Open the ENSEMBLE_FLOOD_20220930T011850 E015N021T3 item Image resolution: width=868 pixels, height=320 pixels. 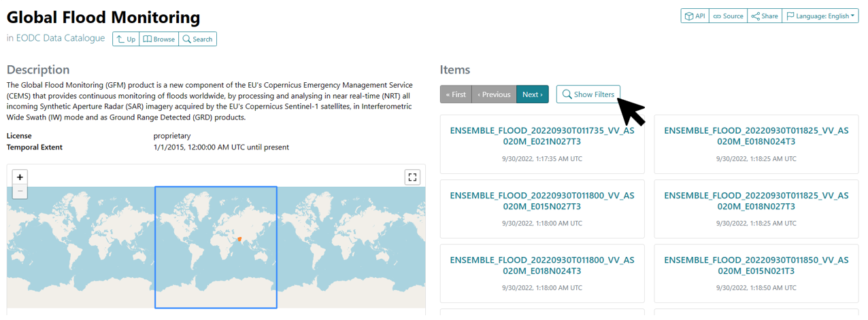coord(756,266)
